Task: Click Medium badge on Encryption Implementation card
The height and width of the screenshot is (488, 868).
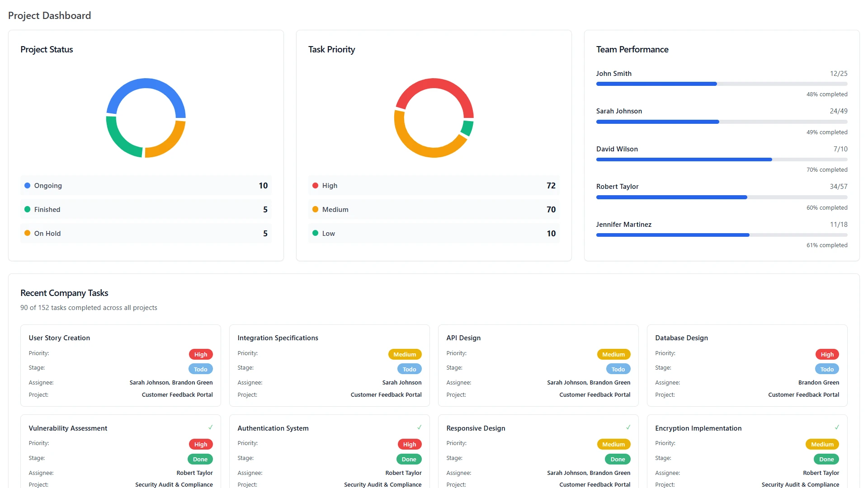Action: 822,444
